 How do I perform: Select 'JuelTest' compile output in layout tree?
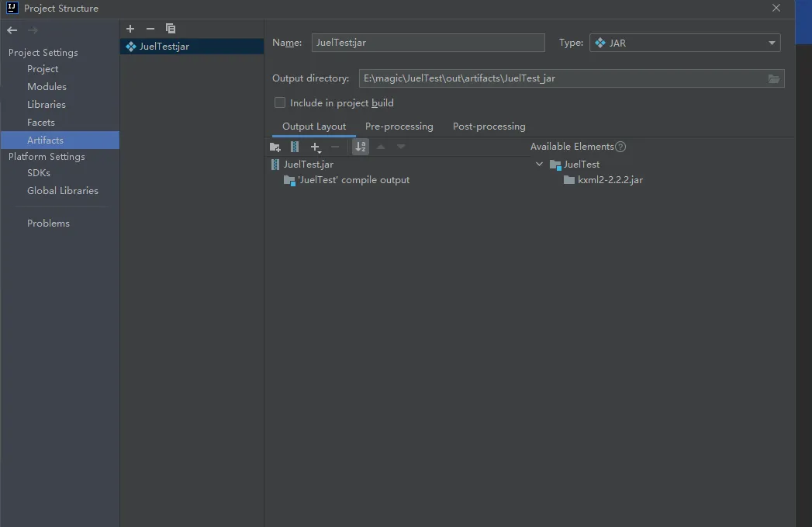353,180
